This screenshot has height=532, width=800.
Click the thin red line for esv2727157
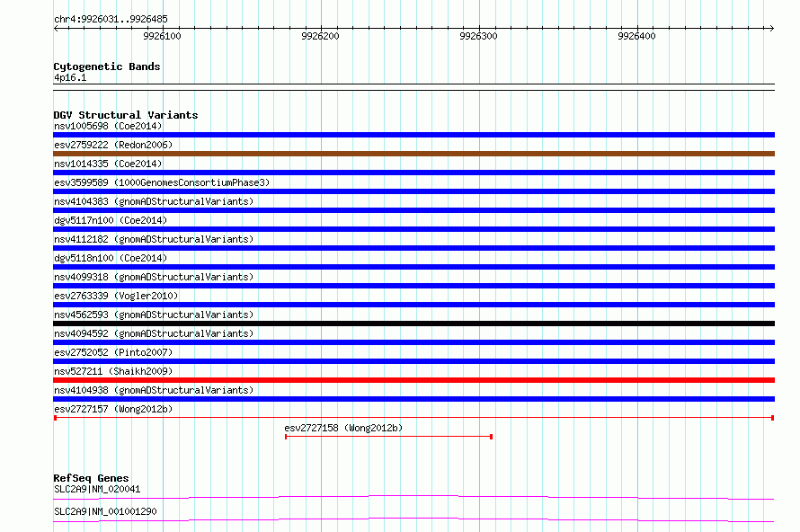click(x=413, y=418)
